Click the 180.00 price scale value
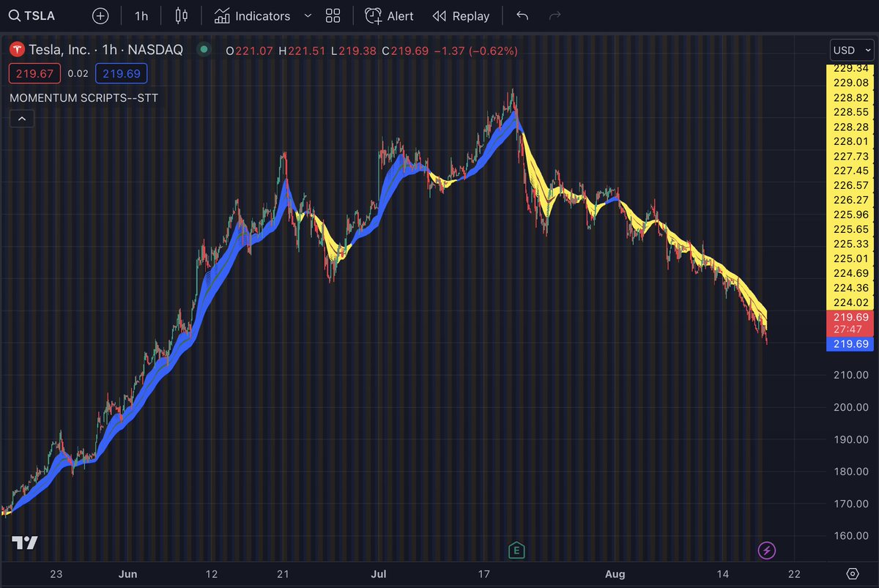 pos(850,472)
